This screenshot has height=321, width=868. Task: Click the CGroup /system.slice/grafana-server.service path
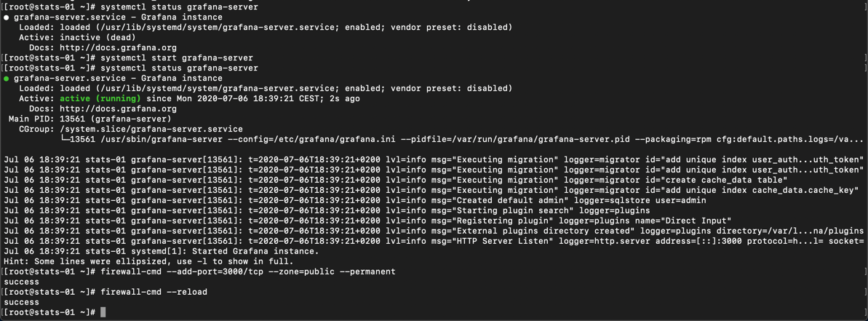point(151,129)
